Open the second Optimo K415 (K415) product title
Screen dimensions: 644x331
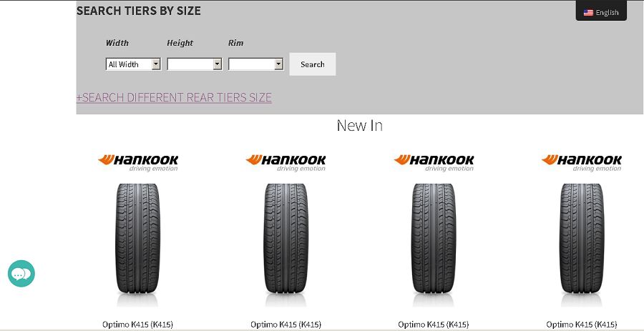(286, 325)
